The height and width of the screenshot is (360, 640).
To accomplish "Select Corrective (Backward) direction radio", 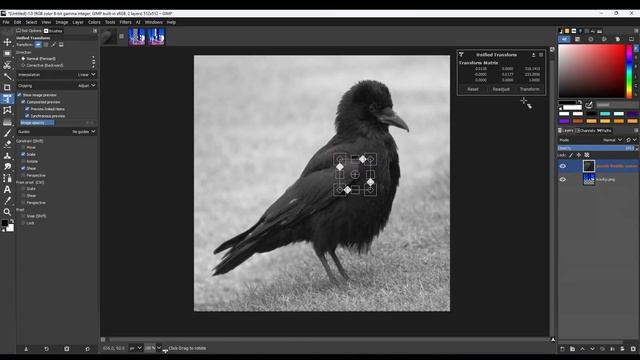I will (x=23, y=65).
